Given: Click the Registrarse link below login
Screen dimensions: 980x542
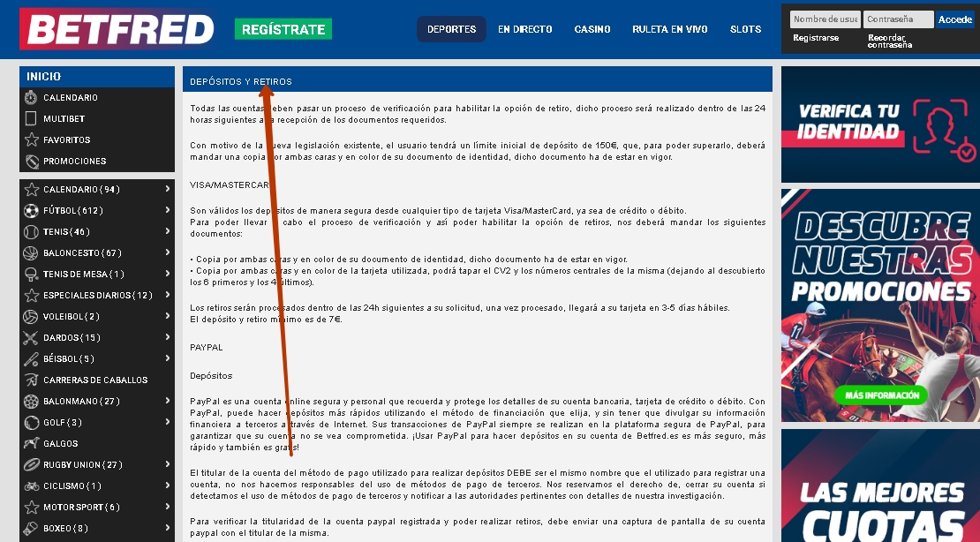Looking at the screenshot, I should [x=816, y=38].
